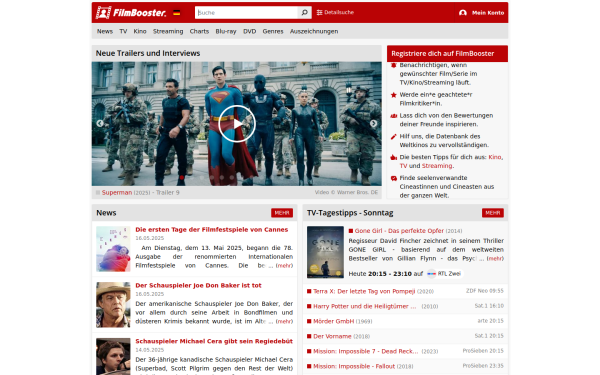
Task: Click the star icon beside Filmkritiker text
Action: tap(393, 95)
